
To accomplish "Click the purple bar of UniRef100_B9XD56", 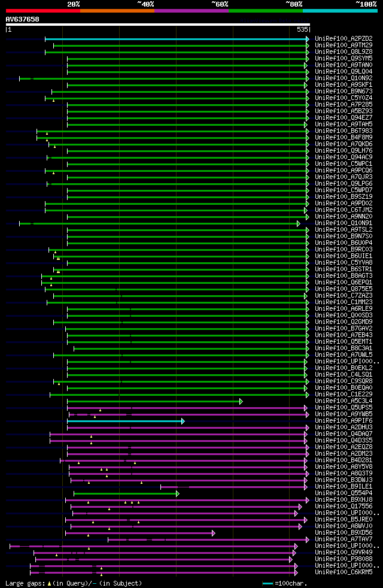I will (140, 534).
